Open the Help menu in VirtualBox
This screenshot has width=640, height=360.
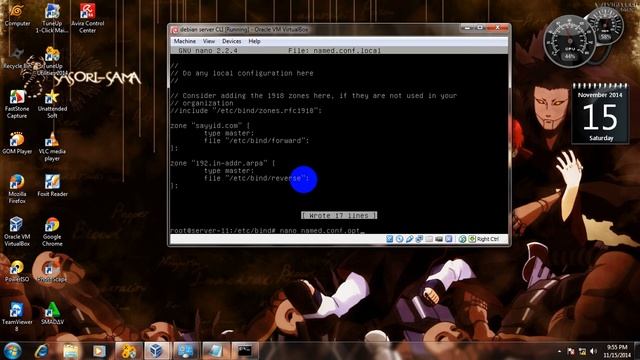pos(254,41)
